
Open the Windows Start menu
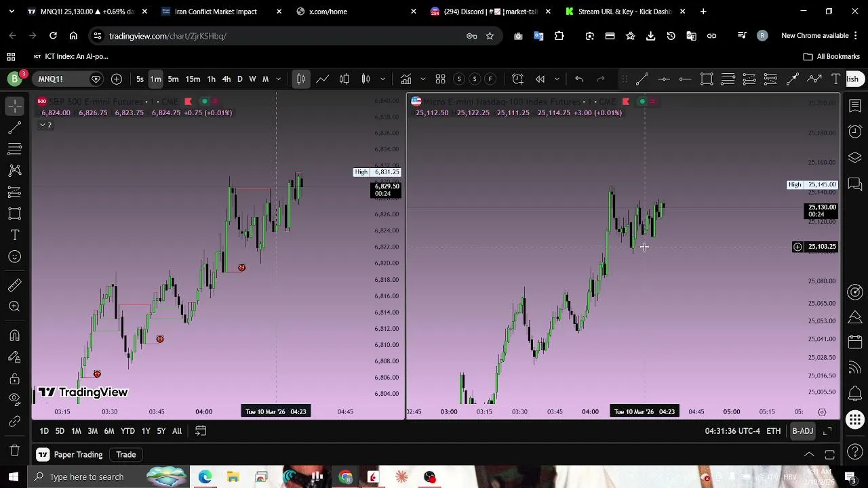pos(14,477)
